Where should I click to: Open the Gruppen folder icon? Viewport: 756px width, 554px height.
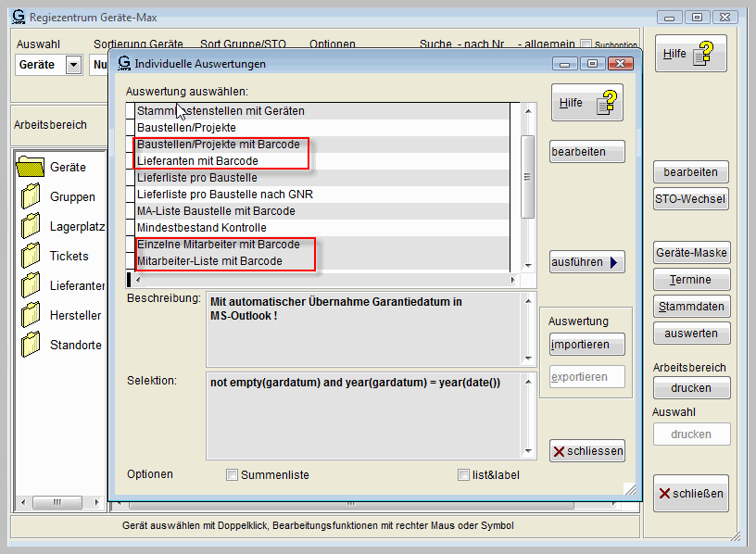(31, 196)
